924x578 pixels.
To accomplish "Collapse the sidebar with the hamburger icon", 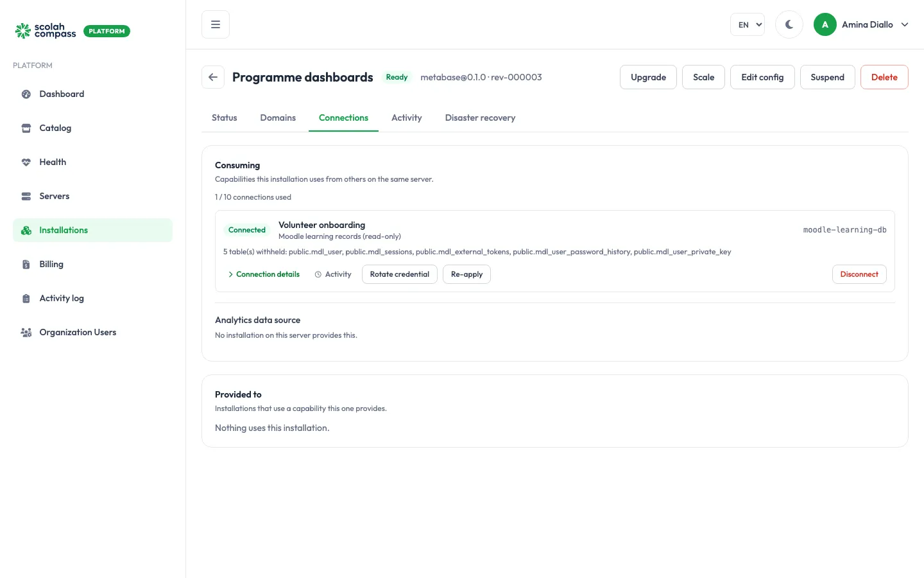I will coord(216,24).
